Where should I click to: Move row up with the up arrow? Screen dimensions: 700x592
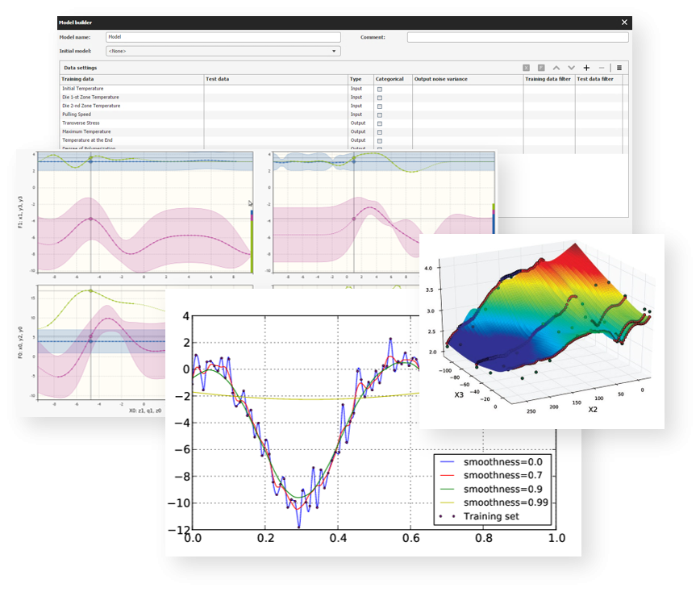click(x=556, y=68)
